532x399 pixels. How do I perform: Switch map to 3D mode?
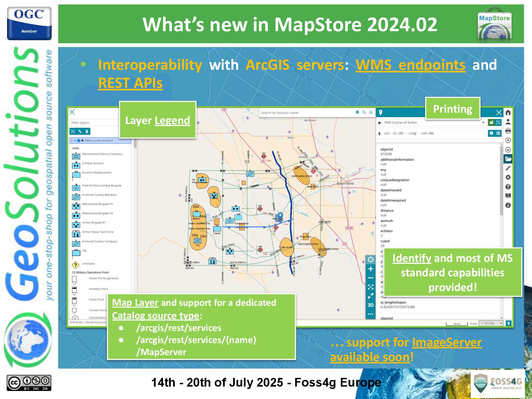tap(371, 305)
